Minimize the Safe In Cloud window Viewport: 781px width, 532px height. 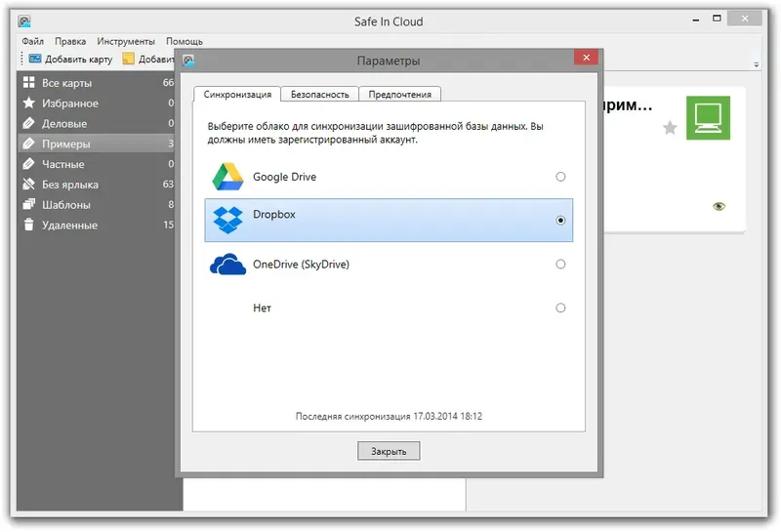[696, 20]
